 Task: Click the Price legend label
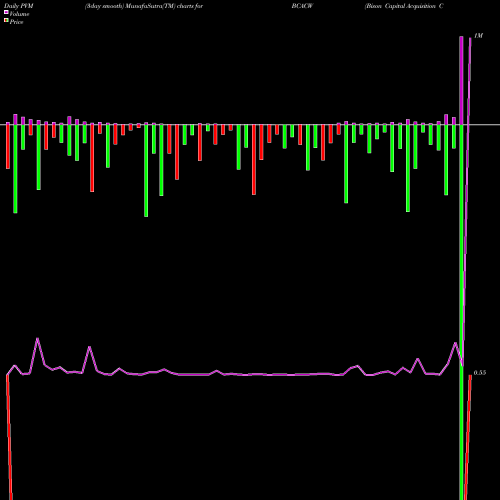click(x=16, y=22)
